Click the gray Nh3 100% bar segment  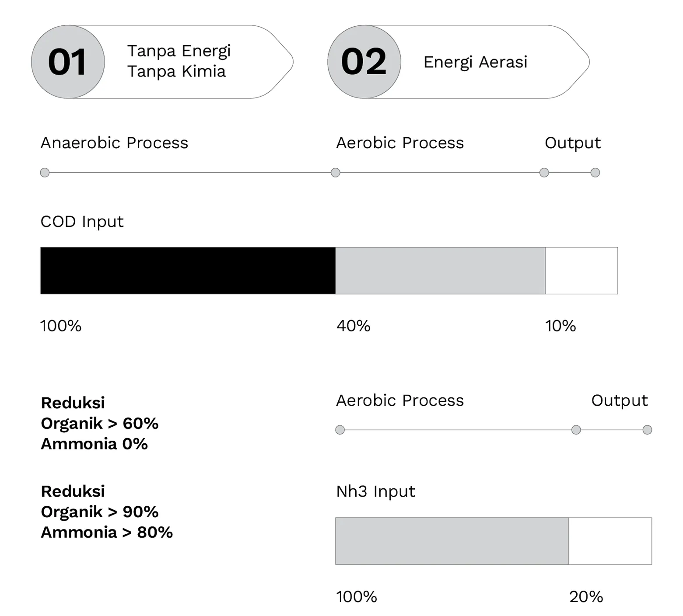452,541
